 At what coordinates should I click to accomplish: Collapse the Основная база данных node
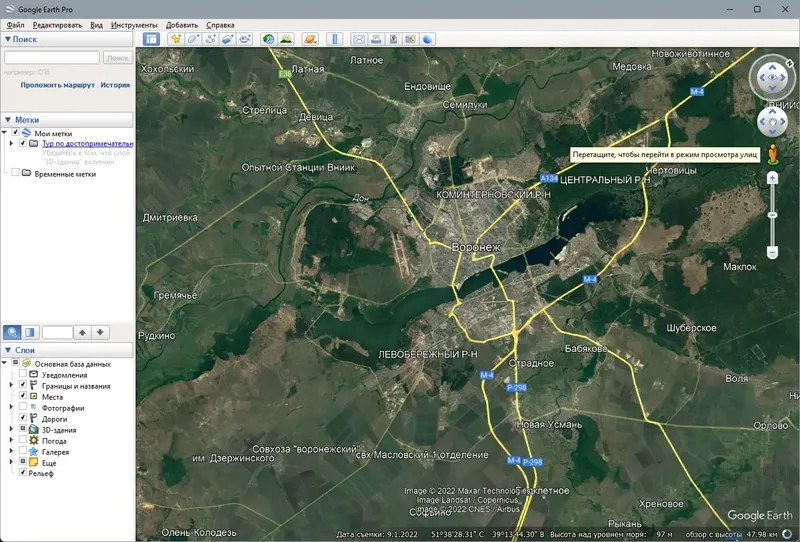tap(5, 363)
